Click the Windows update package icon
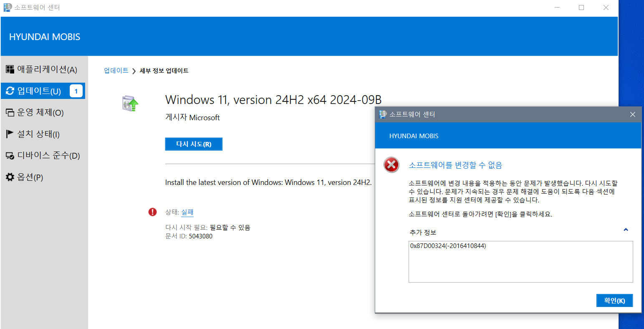 click(x=130, y=104)
